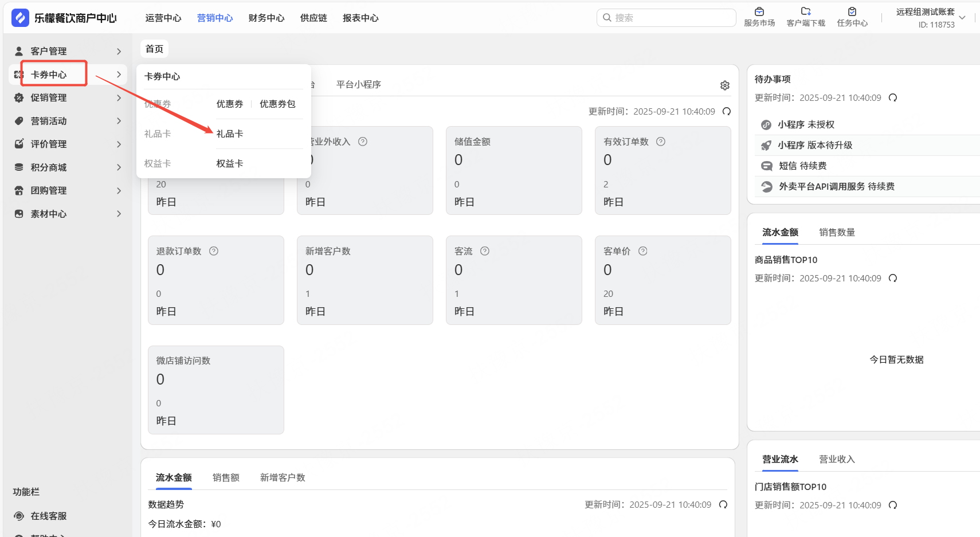Click the 小程序 版本待升级 to-do item

815,145
